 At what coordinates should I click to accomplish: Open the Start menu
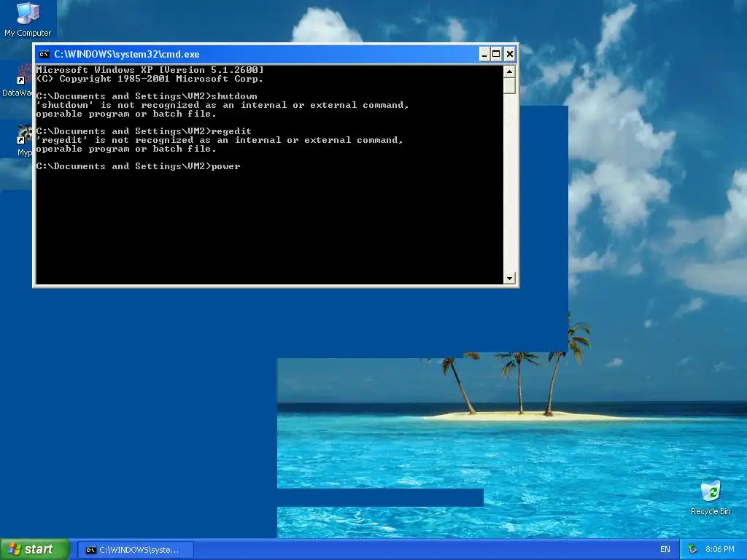tap(35, 550)
